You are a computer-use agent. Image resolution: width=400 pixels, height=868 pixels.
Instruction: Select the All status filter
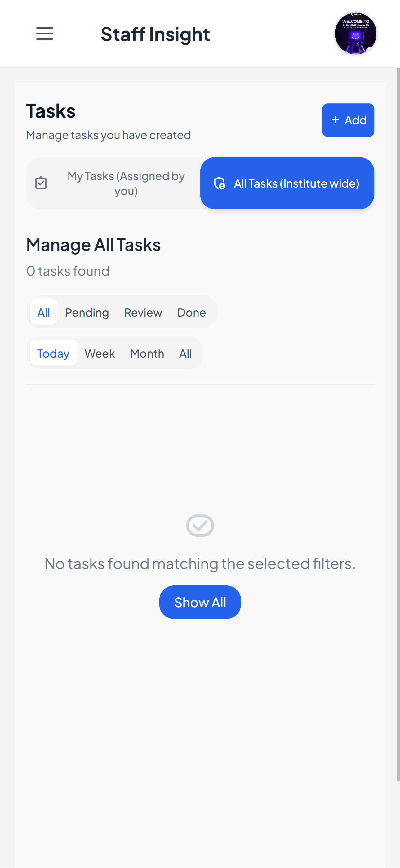[x=43, y=312]
